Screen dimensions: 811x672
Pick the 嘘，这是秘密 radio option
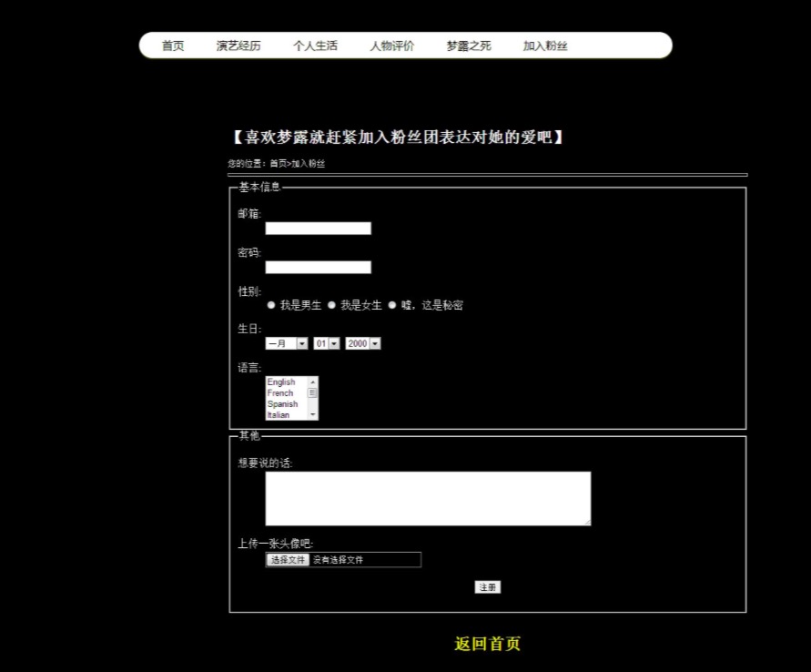392,305
